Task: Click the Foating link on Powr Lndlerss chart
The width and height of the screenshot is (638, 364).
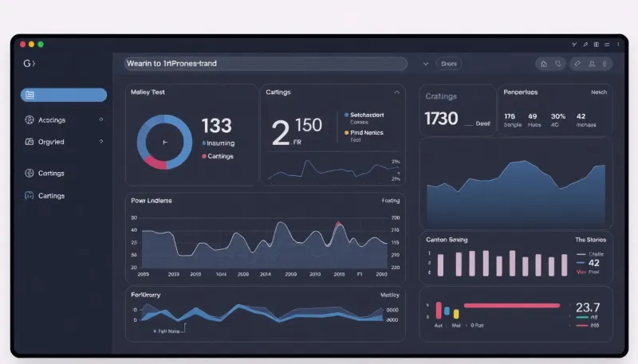Action: (391, 201)
